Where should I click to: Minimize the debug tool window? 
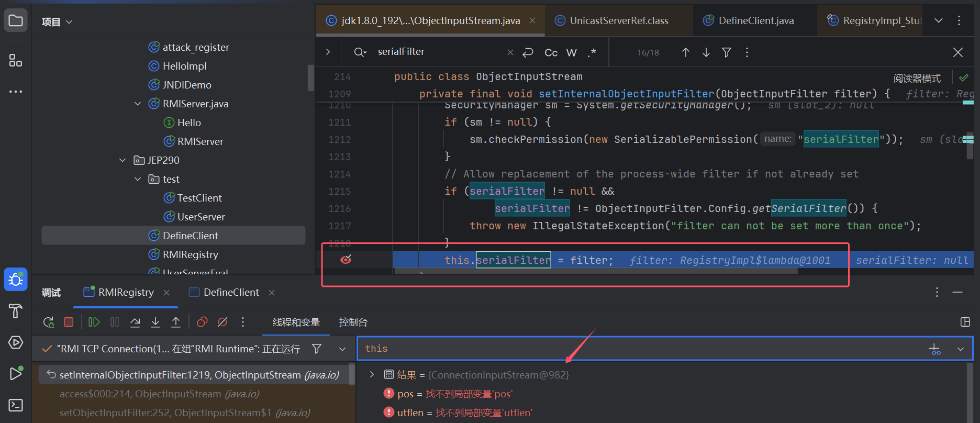(957, 292)
